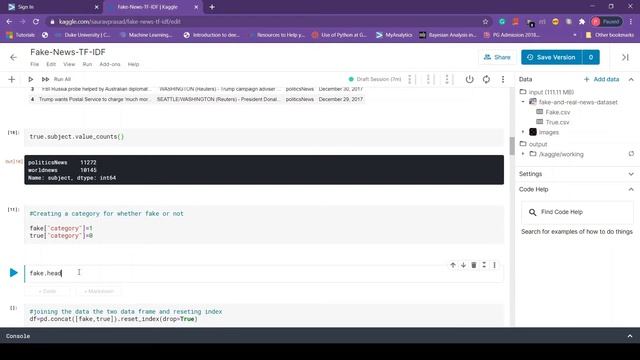The image size is (640, 360).
Task: Open the fake.head cell more options
Action: (x=494, y=265)
